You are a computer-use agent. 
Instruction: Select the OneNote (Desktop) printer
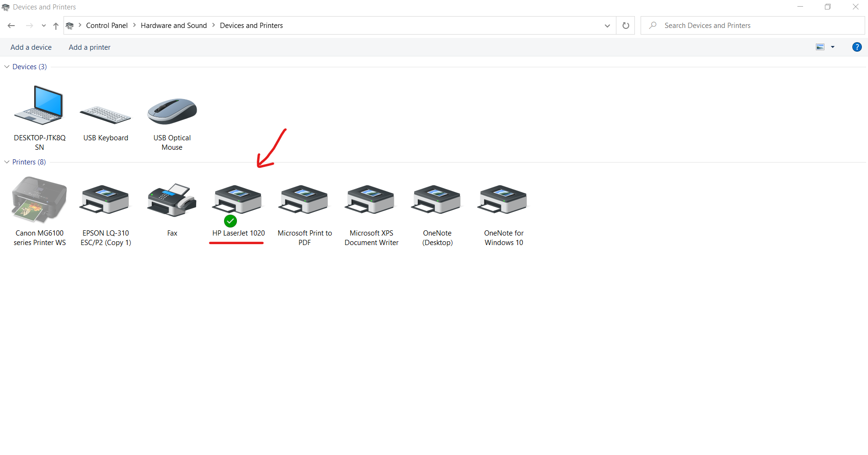pyautogui.click(x=437, y=200)
